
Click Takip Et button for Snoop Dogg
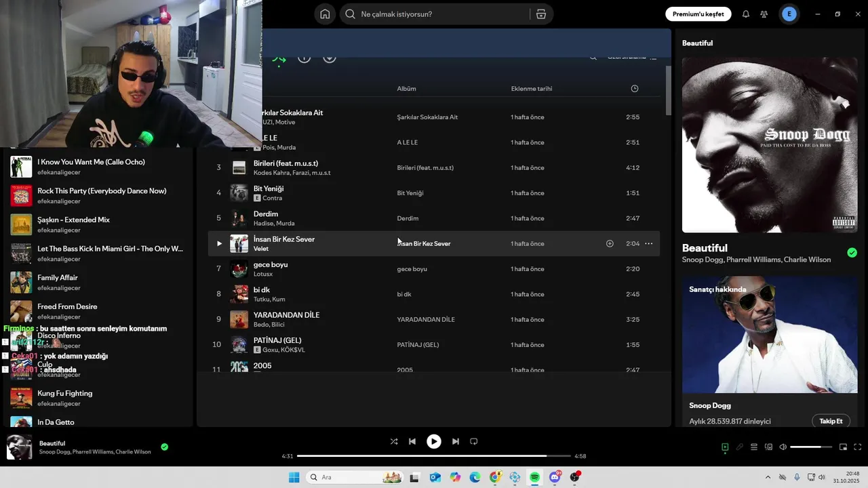coord(831,421)
